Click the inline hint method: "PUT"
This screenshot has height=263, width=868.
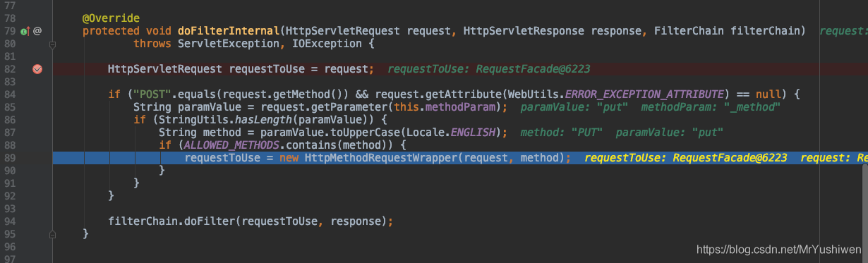click(x=561, y=132)
